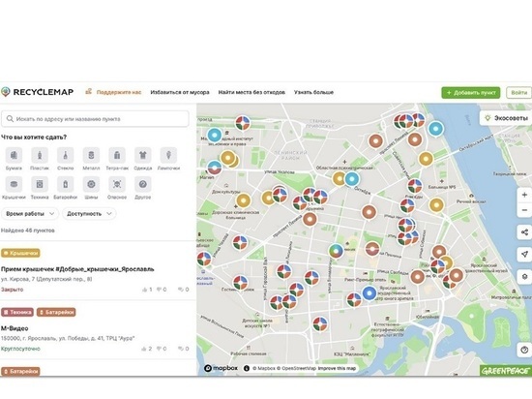Open the Доступность dropdown
Image resolution: width=532 pixels, height=399 pixels.
pyautogui.click(x=89, y=214)
